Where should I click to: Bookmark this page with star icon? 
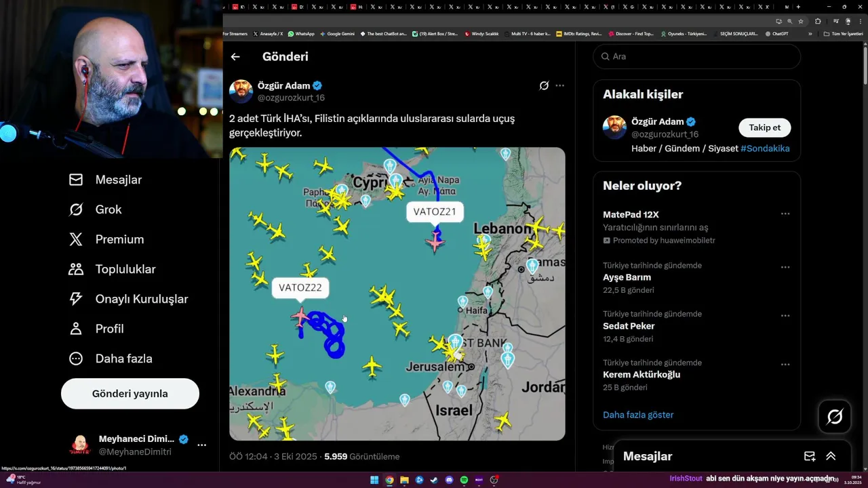click(x=800, y=21)
